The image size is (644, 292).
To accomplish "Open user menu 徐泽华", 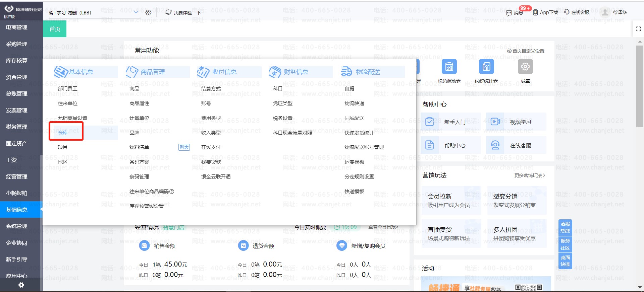I will [620, 12].
